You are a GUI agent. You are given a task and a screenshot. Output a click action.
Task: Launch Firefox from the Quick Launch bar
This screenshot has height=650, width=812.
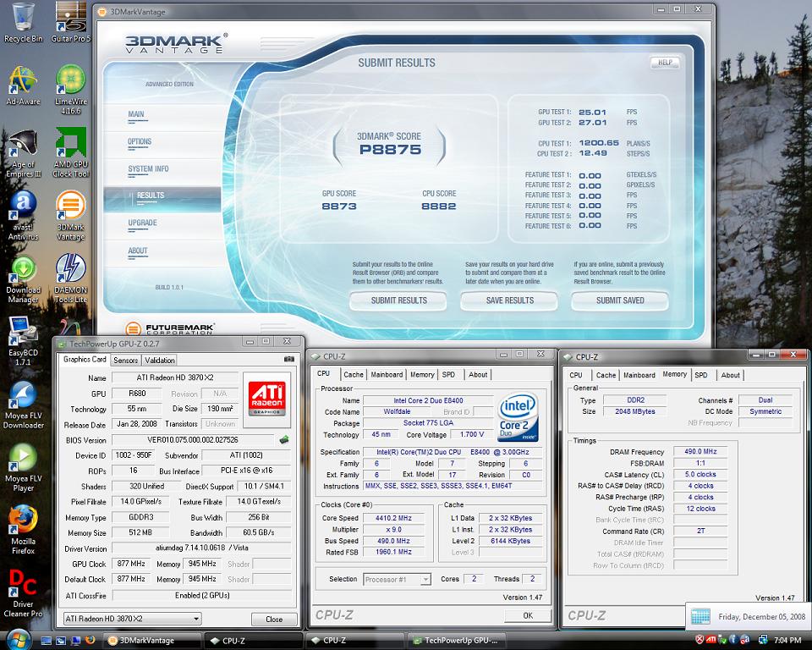(91, 640)
